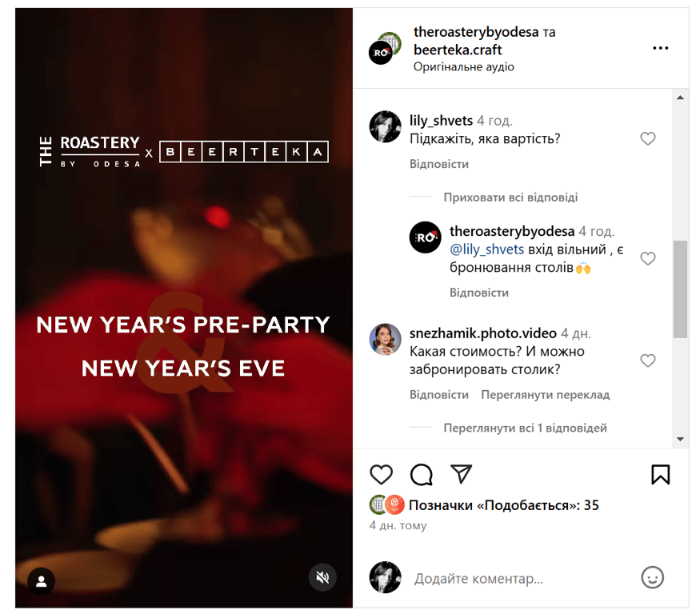Show tagged people icon on video
The image size is (700, 614).
(42, 581)
